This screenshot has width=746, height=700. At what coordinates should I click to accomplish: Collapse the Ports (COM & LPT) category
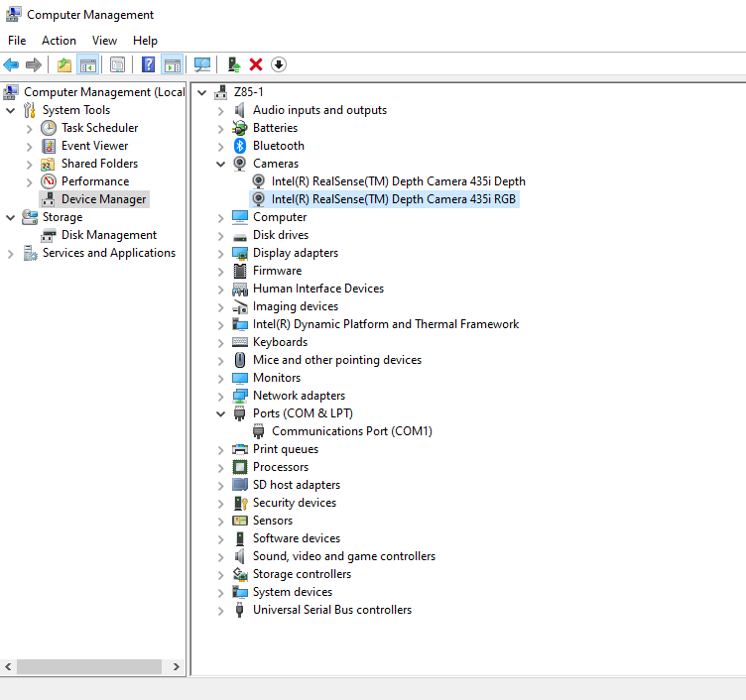tap(221, 413)
